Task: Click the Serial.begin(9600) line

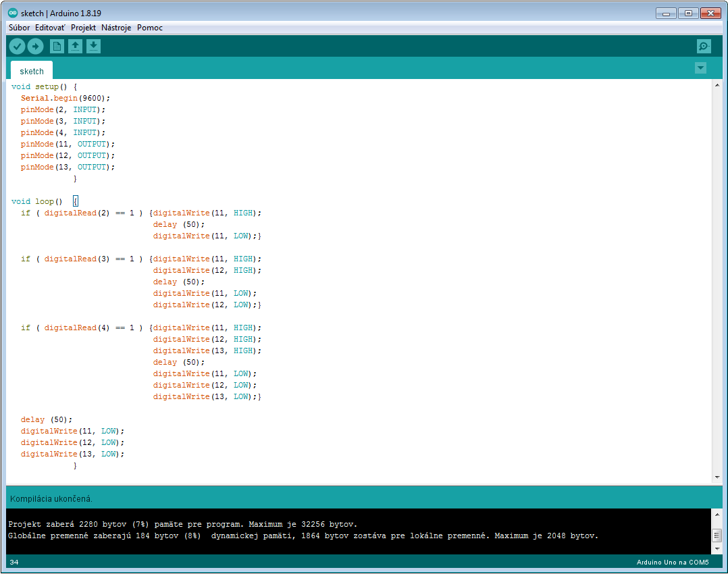Action: pos(66,98)
